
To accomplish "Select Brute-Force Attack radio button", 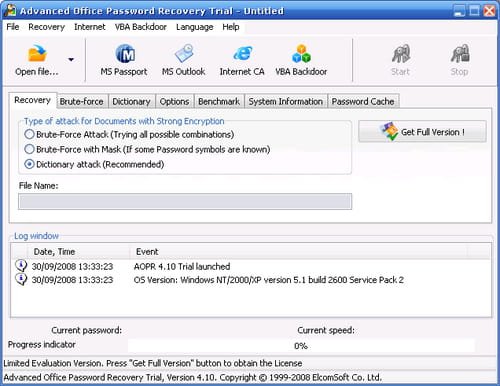I will coord(29,134).
